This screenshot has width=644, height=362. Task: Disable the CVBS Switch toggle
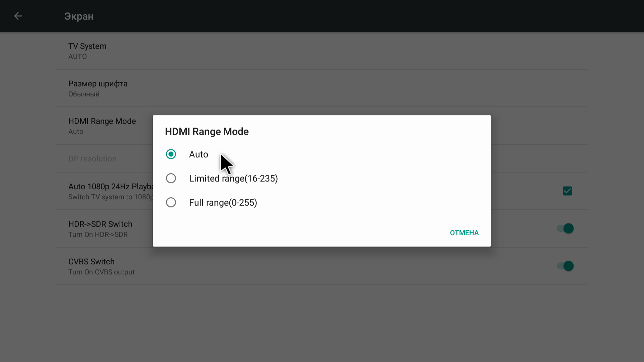pyautogui.click(x=565, y=266)
